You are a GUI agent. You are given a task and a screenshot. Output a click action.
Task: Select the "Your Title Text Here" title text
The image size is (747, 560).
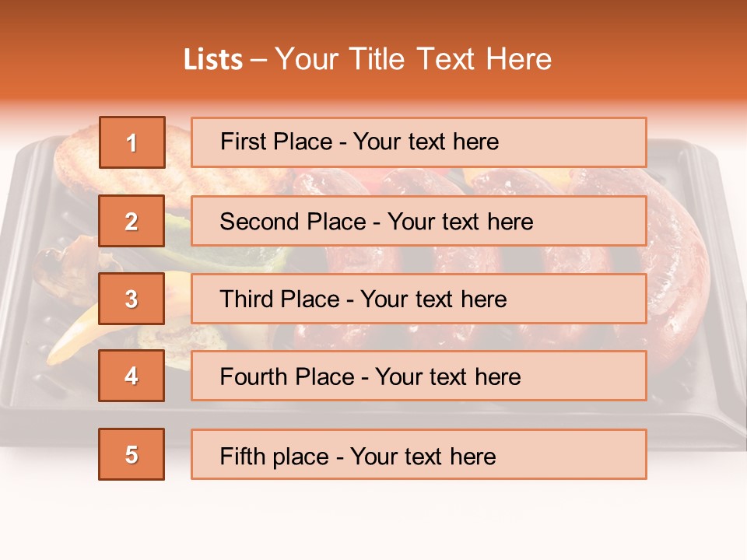[x=413, y=59]
